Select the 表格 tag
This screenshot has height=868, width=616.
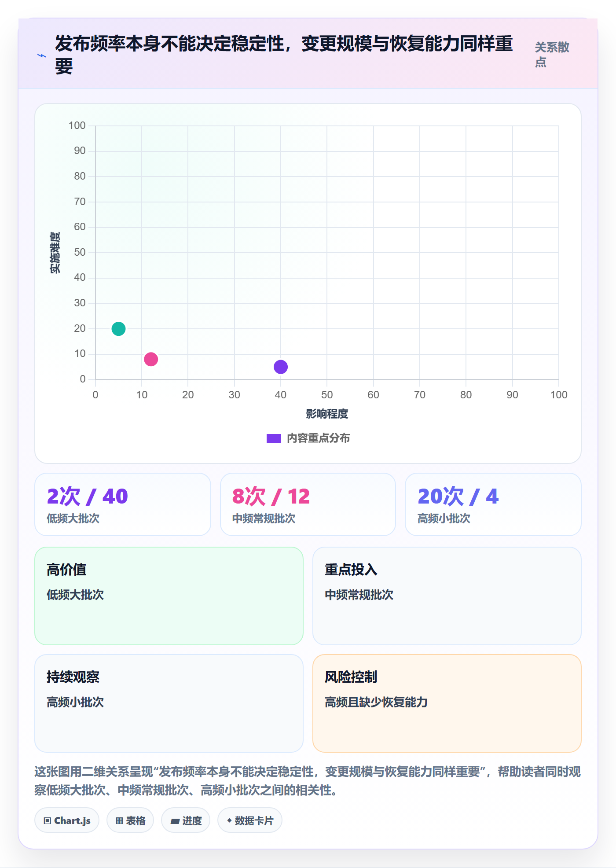(x=130, y=820)
